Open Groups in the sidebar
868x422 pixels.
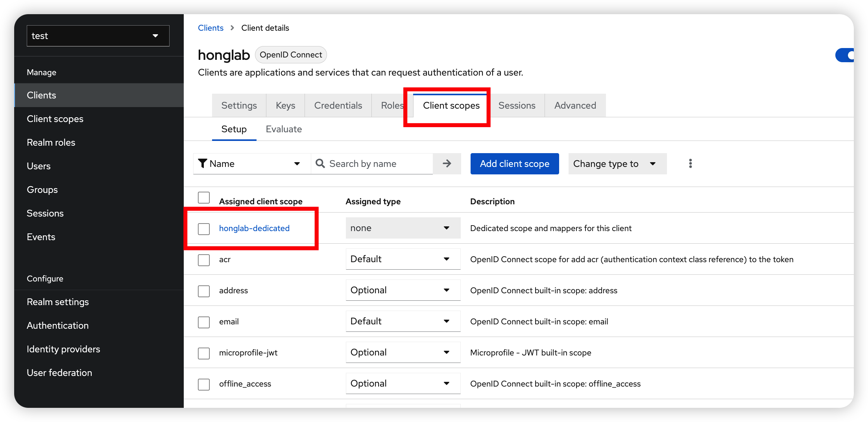99,190
